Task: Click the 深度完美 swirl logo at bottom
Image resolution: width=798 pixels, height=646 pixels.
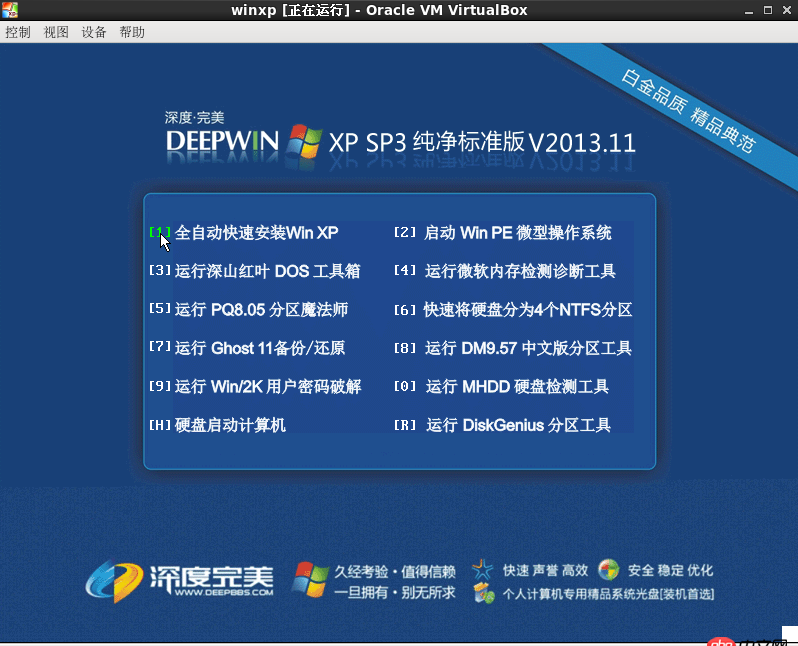Action: (x=114, y=581)
